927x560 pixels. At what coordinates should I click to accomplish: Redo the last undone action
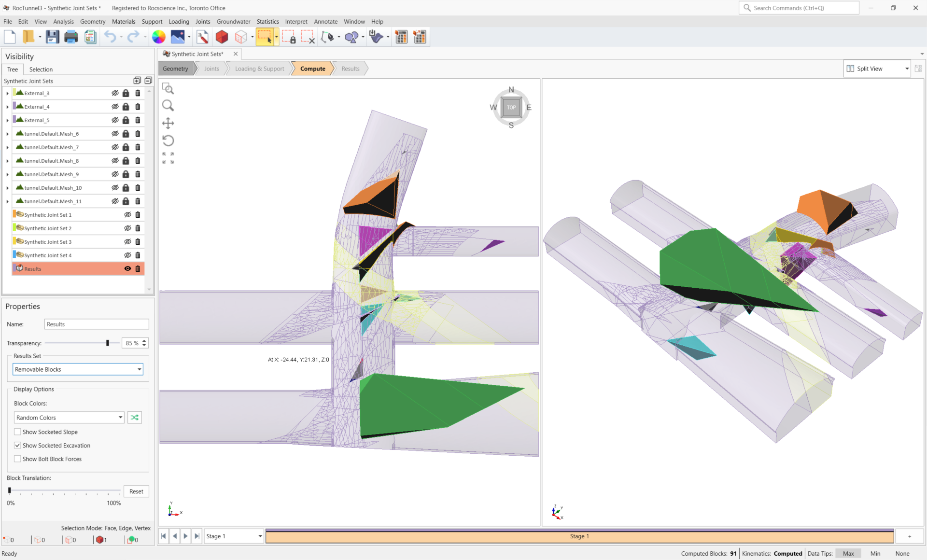(x=133, y=37)
